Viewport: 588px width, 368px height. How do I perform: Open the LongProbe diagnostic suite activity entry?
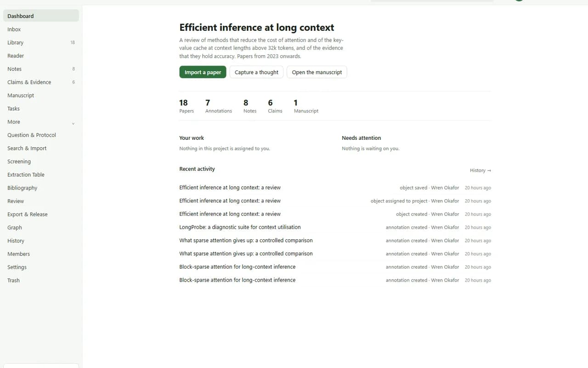pyautogui.click(x=335, y=227)
